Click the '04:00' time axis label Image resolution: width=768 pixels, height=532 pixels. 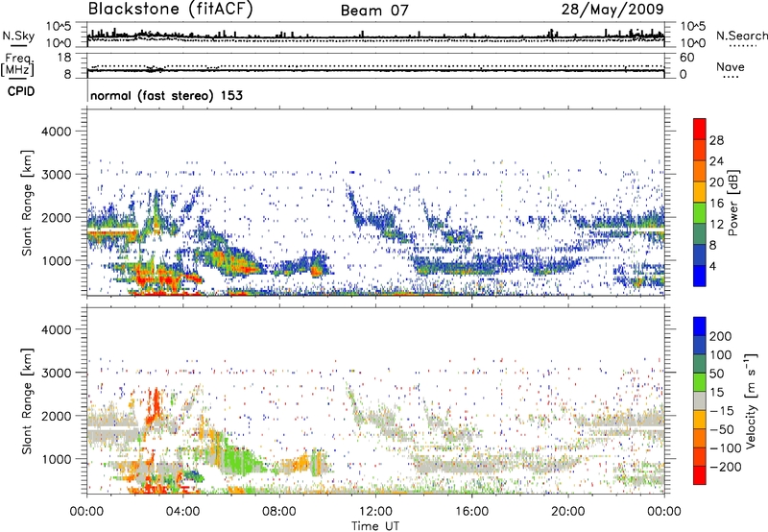pos(183,512)
